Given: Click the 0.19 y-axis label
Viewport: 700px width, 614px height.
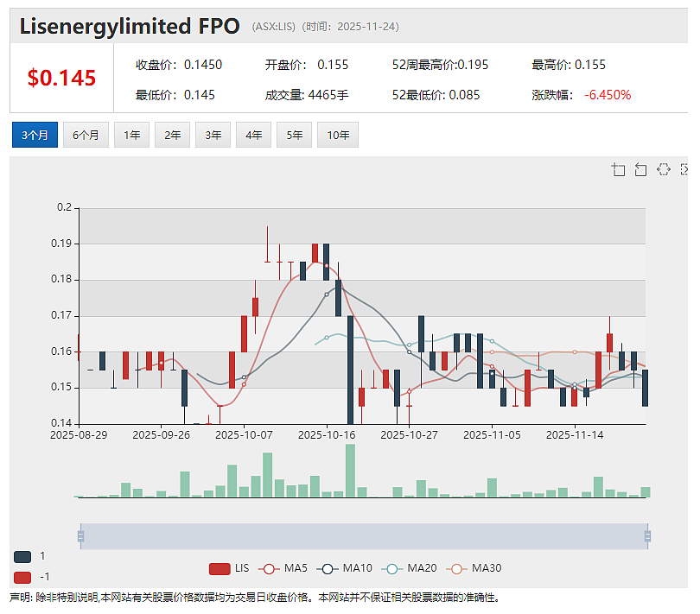Looking at the screenshot, I should pyautogui.click(x=61, y=244).
